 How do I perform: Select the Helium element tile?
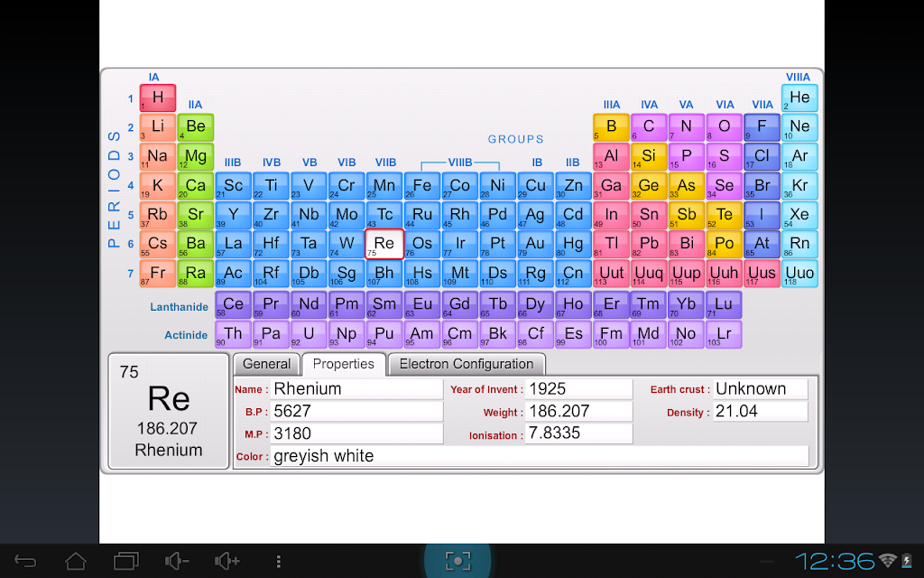(x=799, y=98)
